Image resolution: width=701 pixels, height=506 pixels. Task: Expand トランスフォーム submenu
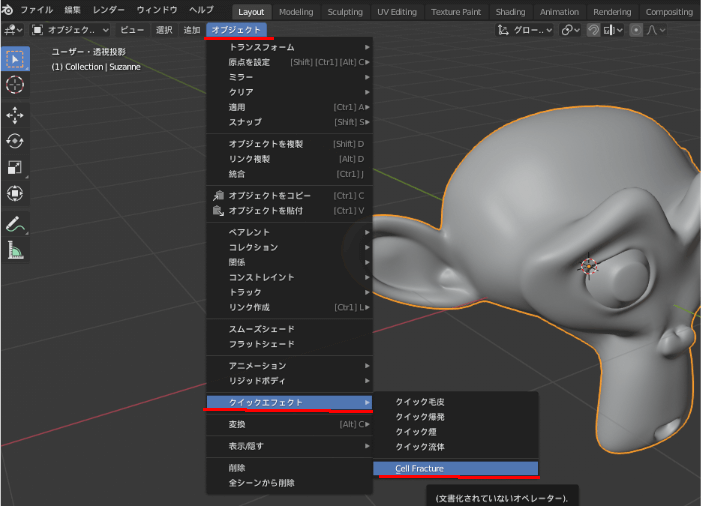tap(289, 47)
